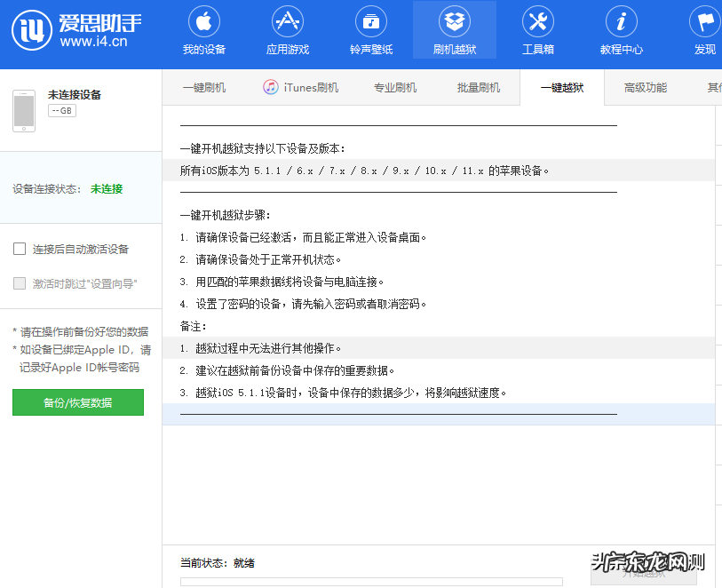This screenshot has width=722, height=588.
Task: Open the 应用游戏 App Store icon
Action: pos(288,21)
